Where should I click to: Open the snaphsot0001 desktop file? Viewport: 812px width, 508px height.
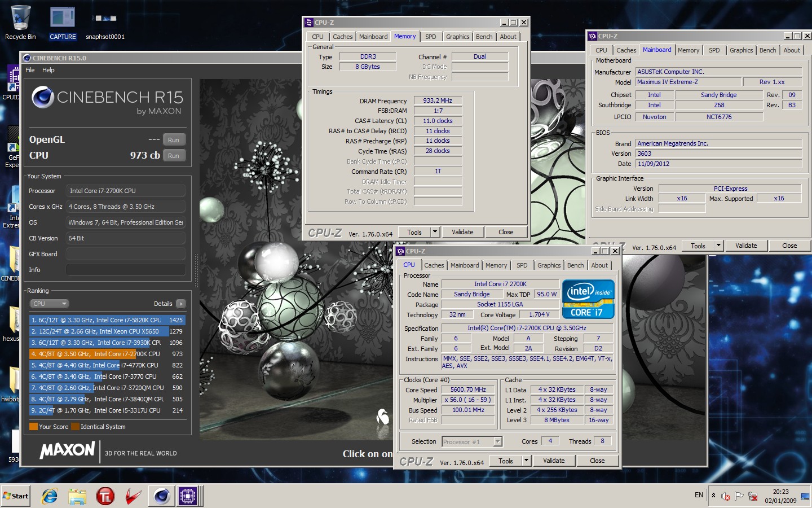pos(105,25)
